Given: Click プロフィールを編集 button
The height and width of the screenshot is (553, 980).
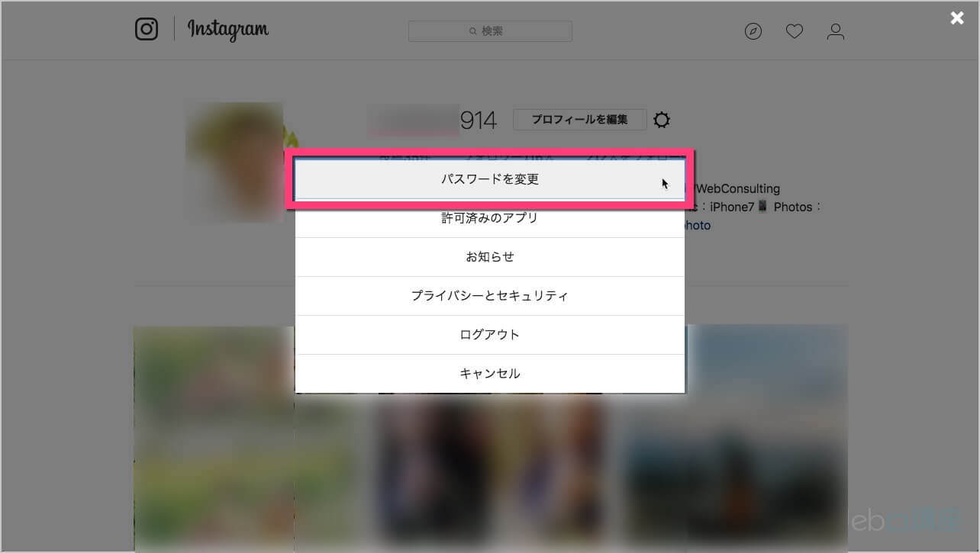Looking at the screenshot, I should point(580,120).
